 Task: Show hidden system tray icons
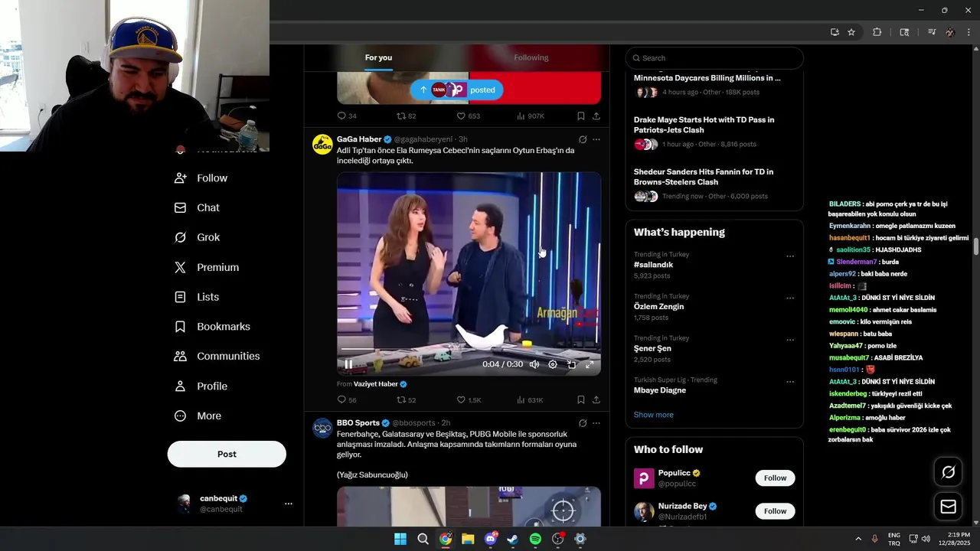[x=858, y=539]
